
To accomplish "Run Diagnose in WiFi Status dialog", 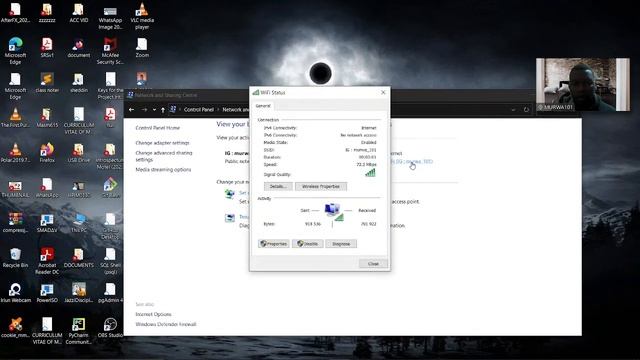I will click(341, 244).
